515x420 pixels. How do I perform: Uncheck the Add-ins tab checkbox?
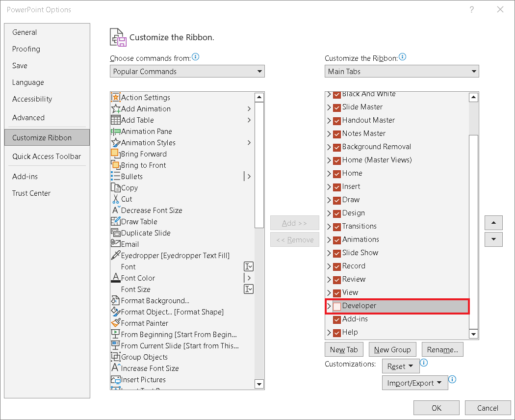336,319
